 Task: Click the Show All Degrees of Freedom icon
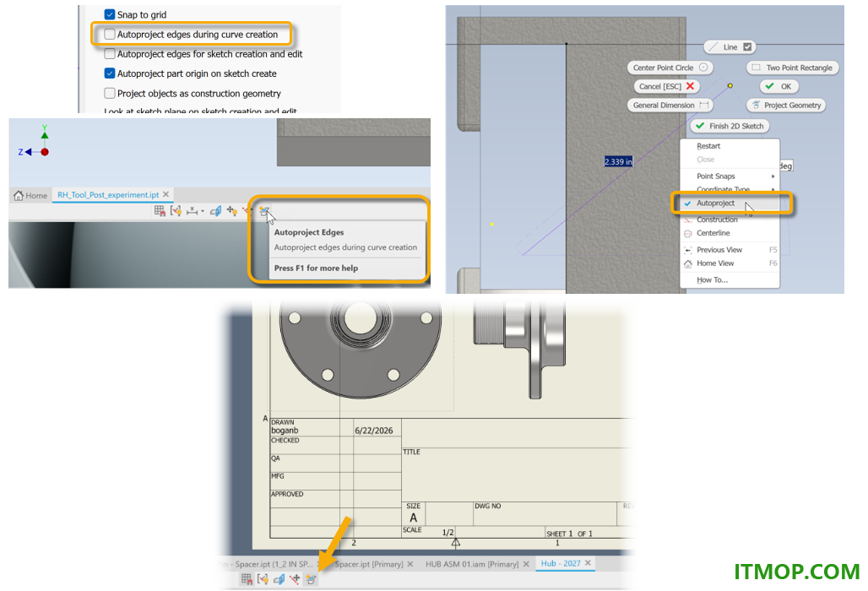232,211
